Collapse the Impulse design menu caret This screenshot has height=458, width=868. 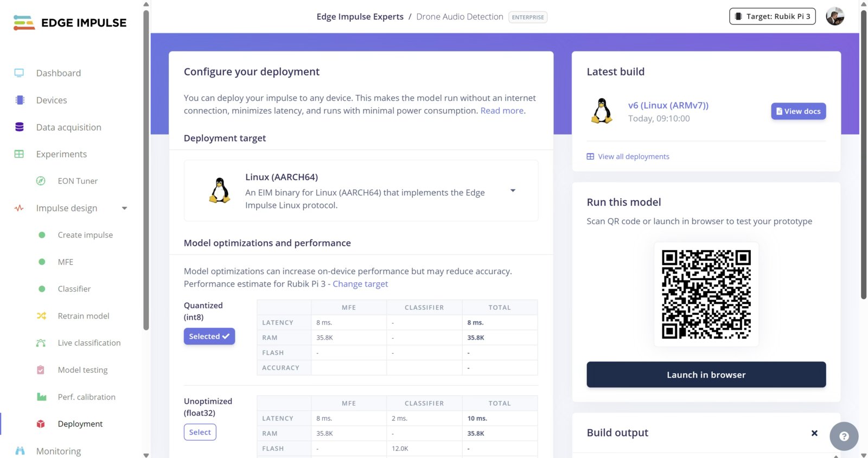pos(124,208)
